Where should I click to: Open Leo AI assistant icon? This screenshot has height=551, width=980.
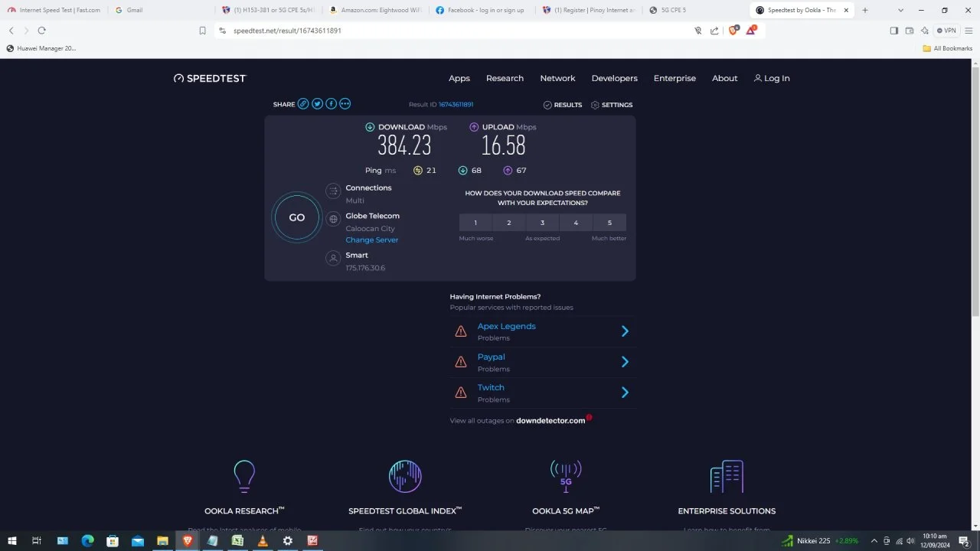[925, 31]
